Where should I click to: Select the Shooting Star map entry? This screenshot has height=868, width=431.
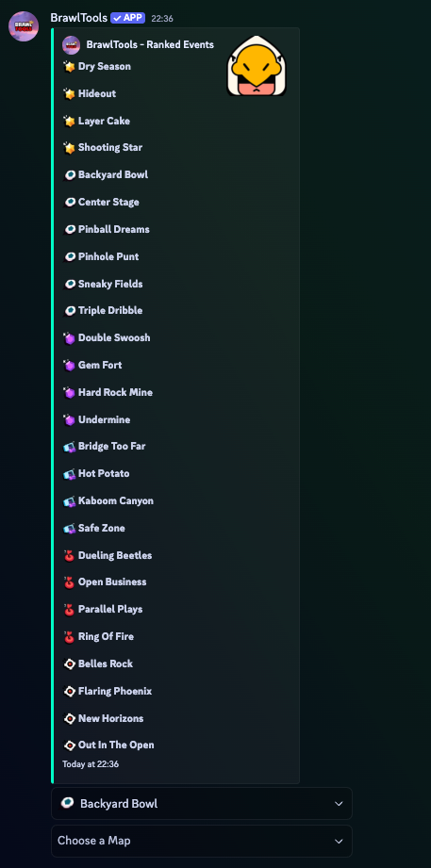[110, 148]
